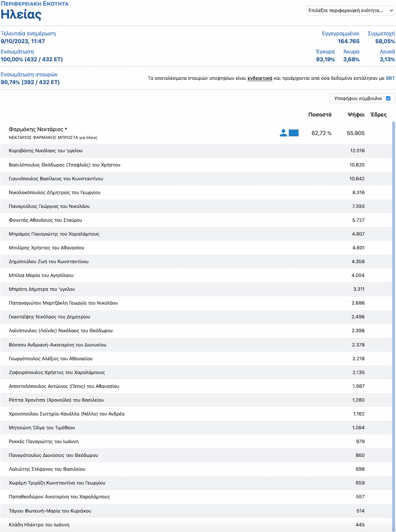Select row Ρεκκές Παναγιώτης του Ιωάννη

coord(196,441)
